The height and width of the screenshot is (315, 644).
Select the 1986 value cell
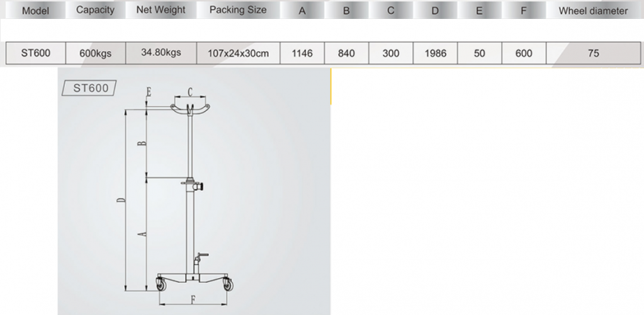pos(436,53)
